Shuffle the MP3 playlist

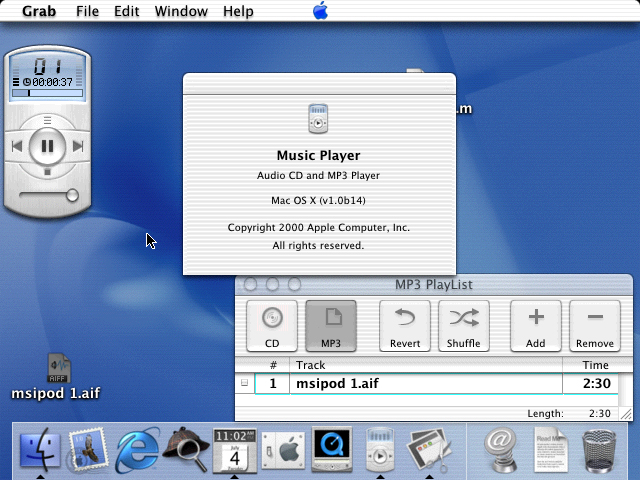[464, 326]
